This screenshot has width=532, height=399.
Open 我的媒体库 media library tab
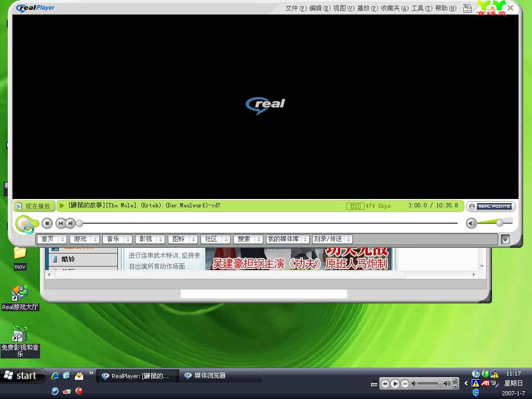point(284,239)
